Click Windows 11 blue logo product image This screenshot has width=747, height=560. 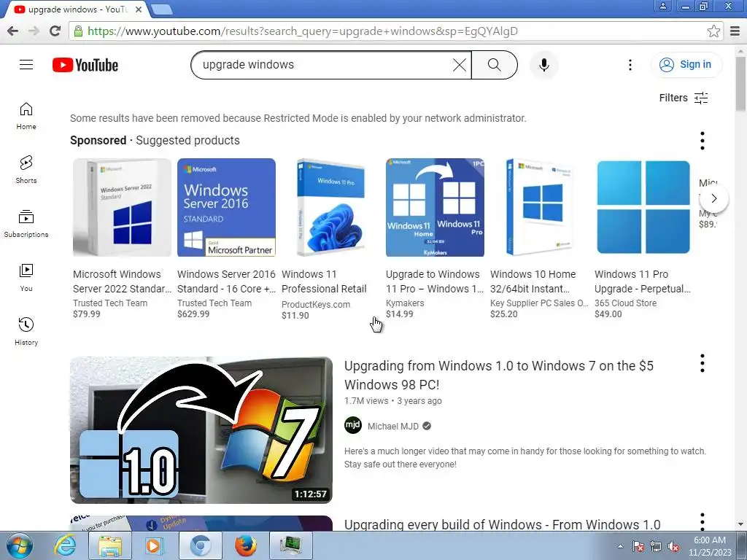tap(643, 207)
